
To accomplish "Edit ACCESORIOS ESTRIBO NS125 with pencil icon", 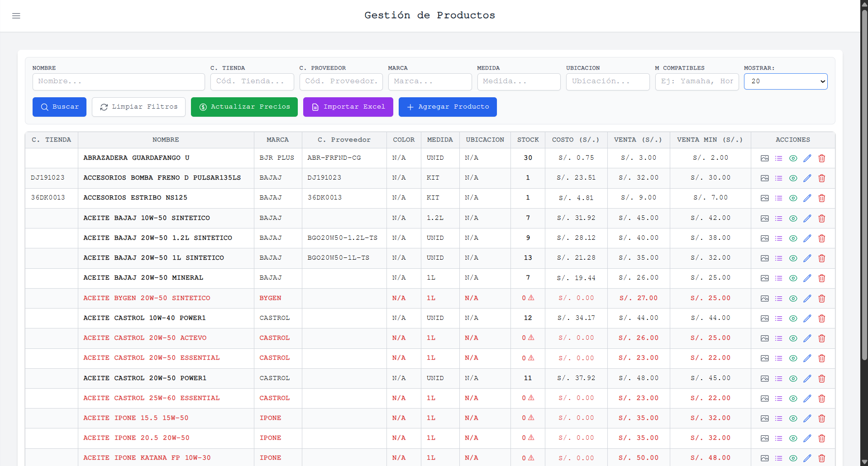I will 807,198.
